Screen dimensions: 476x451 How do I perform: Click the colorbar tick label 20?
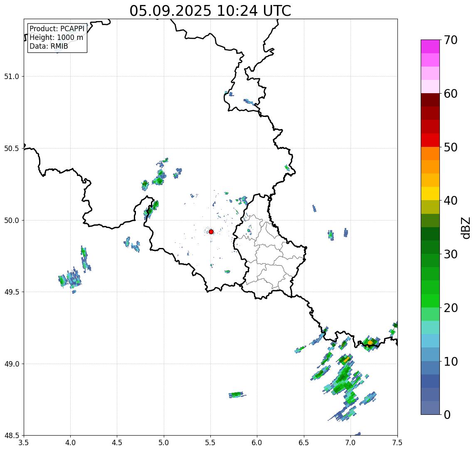click(451, 307)
